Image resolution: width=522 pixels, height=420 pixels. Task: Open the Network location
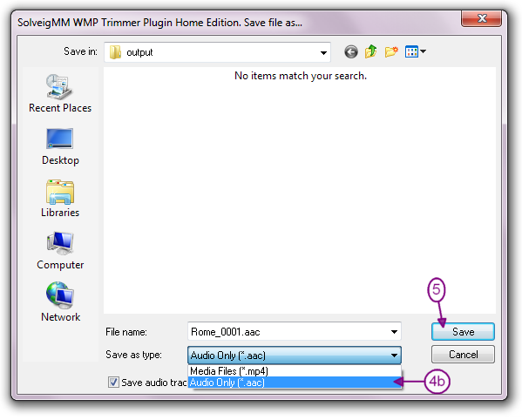pyautogui.click(x=60, y=302)
